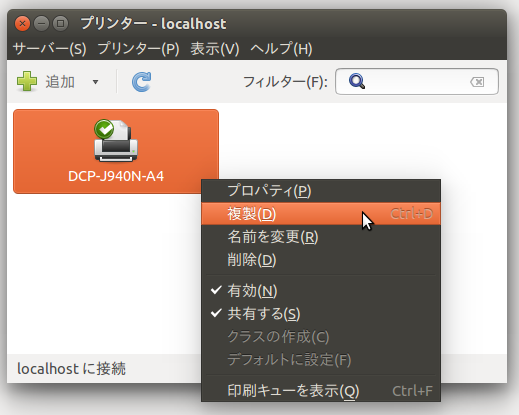This screenshot has width=519, height=415.
Task: Click the green plus add-printer icon
Action: (x=27, y=81)
